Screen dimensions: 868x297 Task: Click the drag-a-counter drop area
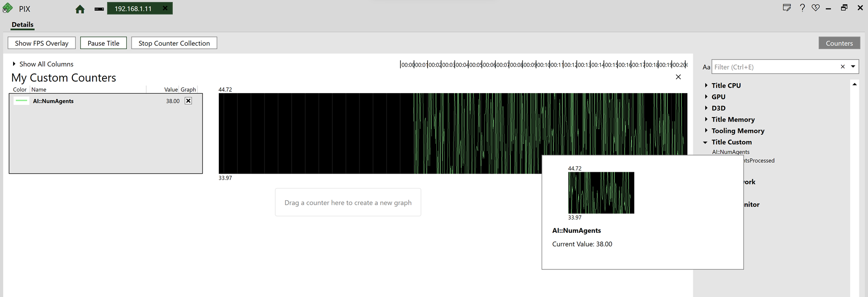pos(348,203)
